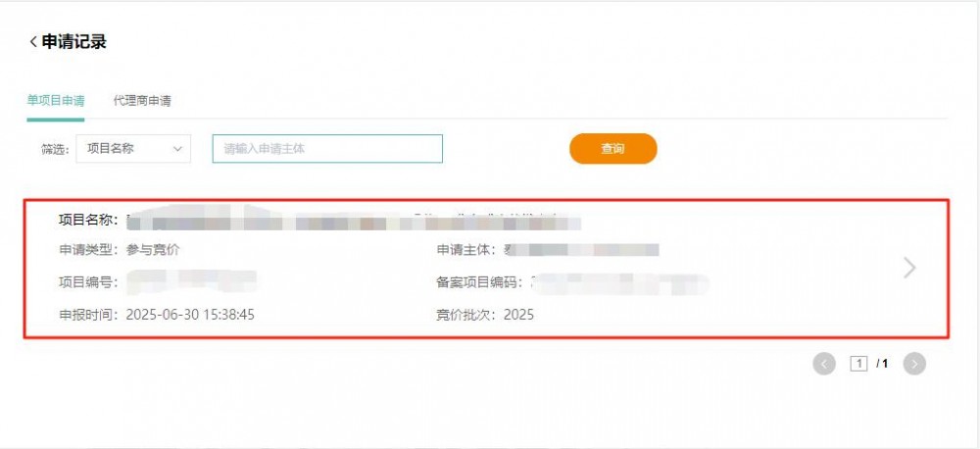Click the orange 查询 button
The width and height of the screenshot is (980, 449).
coord(612,149)
